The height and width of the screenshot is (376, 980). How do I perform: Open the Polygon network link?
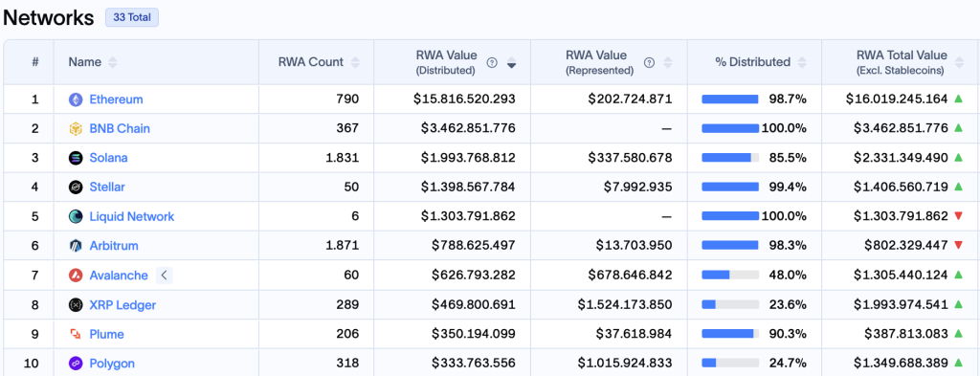point(112,364)
